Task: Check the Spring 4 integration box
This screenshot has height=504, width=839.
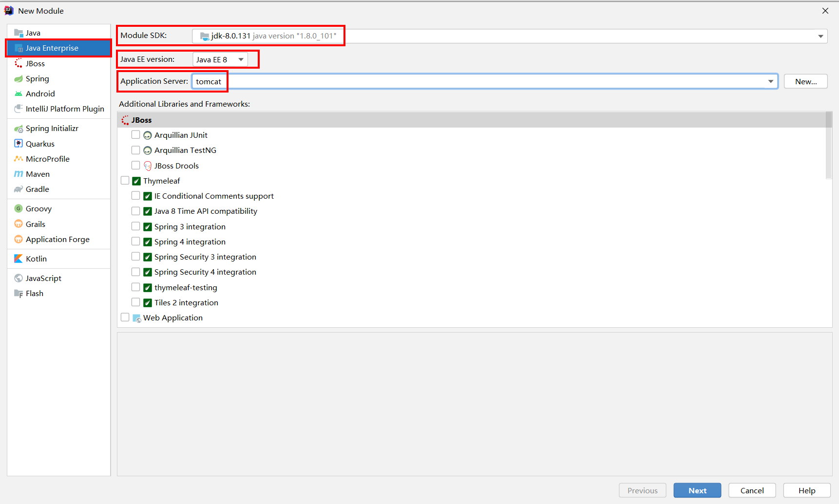Action: [136, 241]
